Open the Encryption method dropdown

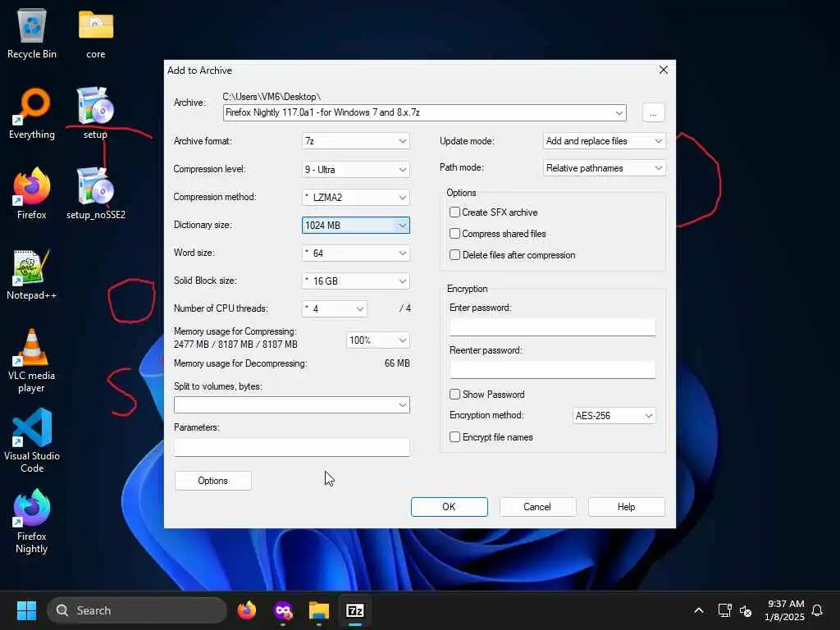(614, 416)
